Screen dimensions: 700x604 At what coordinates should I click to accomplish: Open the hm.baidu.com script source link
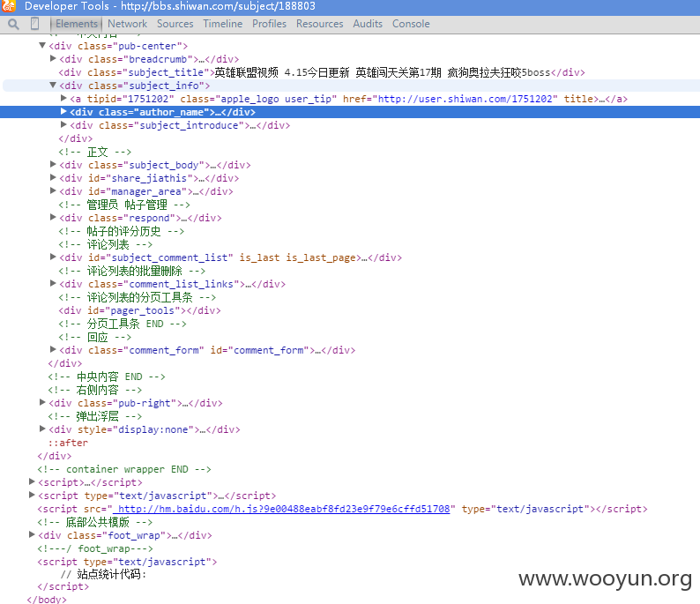coord(282,509)
